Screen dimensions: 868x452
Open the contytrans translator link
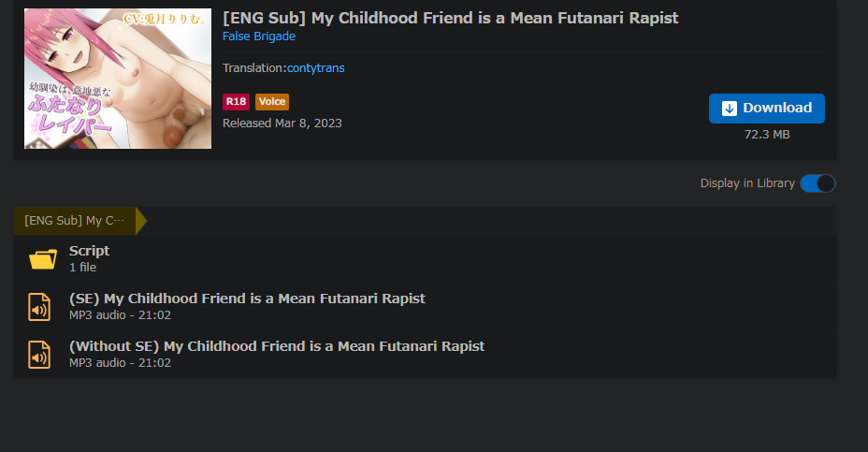tap(315, 67)
